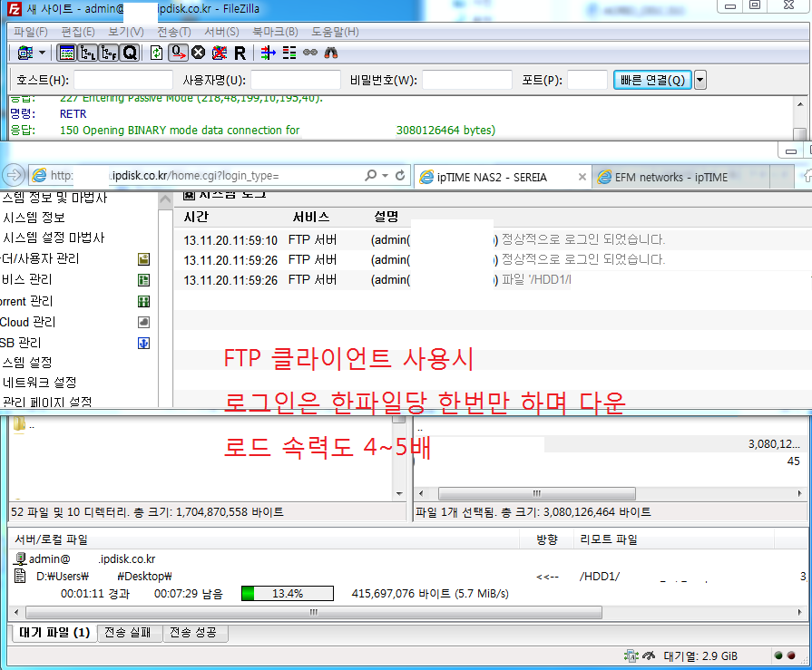Image resolution: width=812 pixels, height=670 pixels.
Task: Focus the 비밀번호(W) input field
Action: tap(467, 80)
